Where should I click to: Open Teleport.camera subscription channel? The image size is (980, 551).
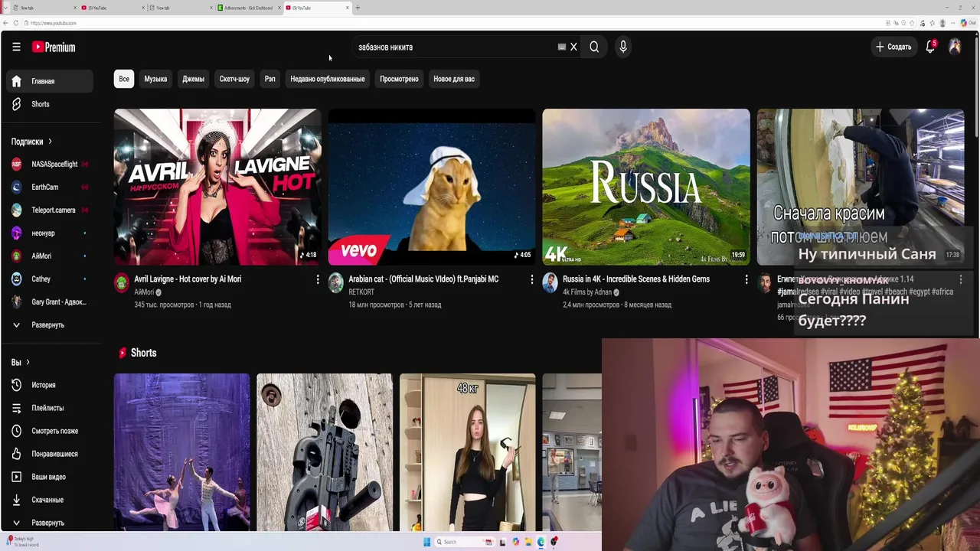click(49, 210)
